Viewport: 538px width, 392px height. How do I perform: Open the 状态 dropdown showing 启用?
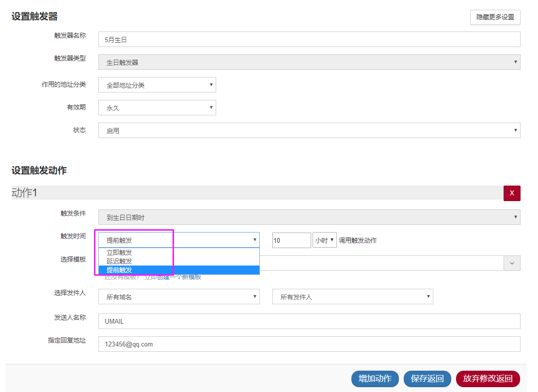pyautogui.click(x=309, y=130)
